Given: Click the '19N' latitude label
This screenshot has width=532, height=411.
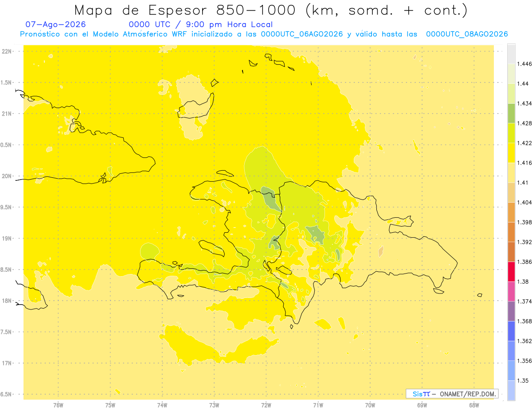Looking at the screenshot, I should (7, 239).
